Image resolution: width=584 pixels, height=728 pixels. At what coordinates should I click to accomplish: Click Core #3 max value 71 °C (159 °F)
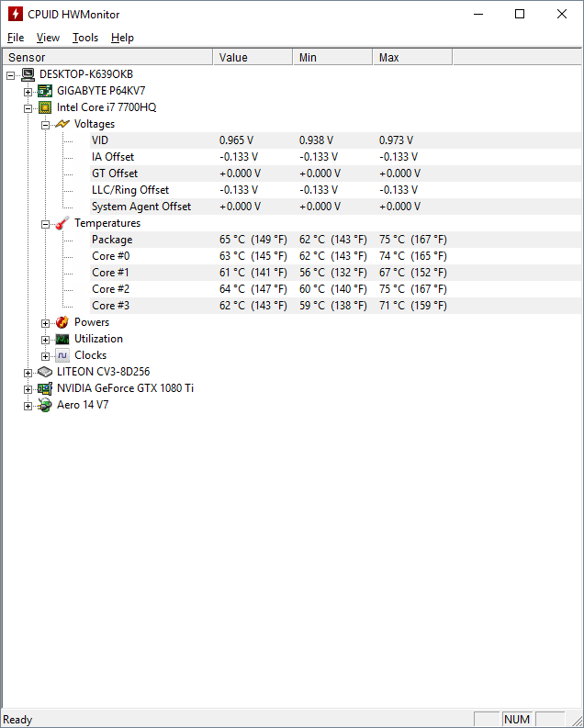[412, 306]
